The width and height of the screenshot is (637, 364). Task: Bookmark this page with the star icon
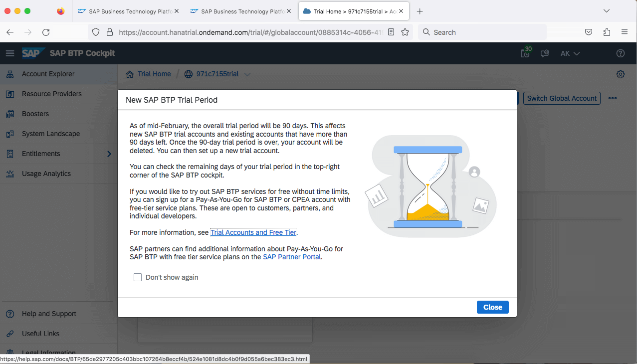click(405, 32)
